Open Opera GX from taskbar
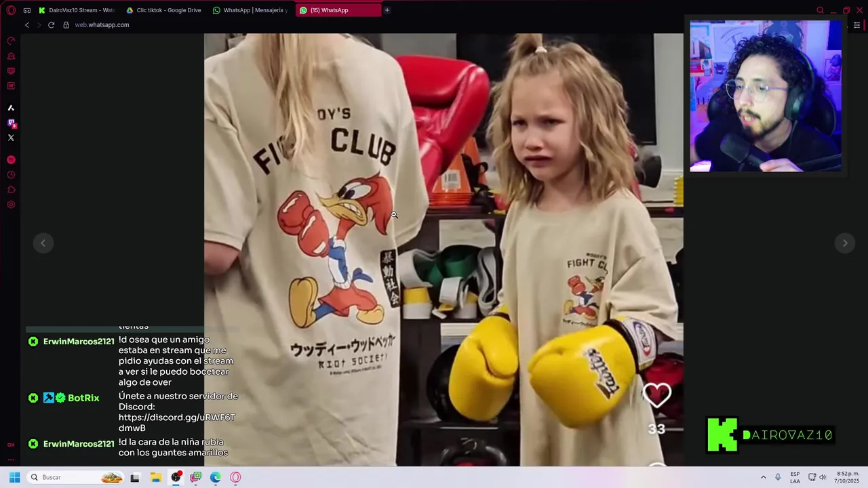868x488 pixels. pyautogui.click(x=235, y=477)
